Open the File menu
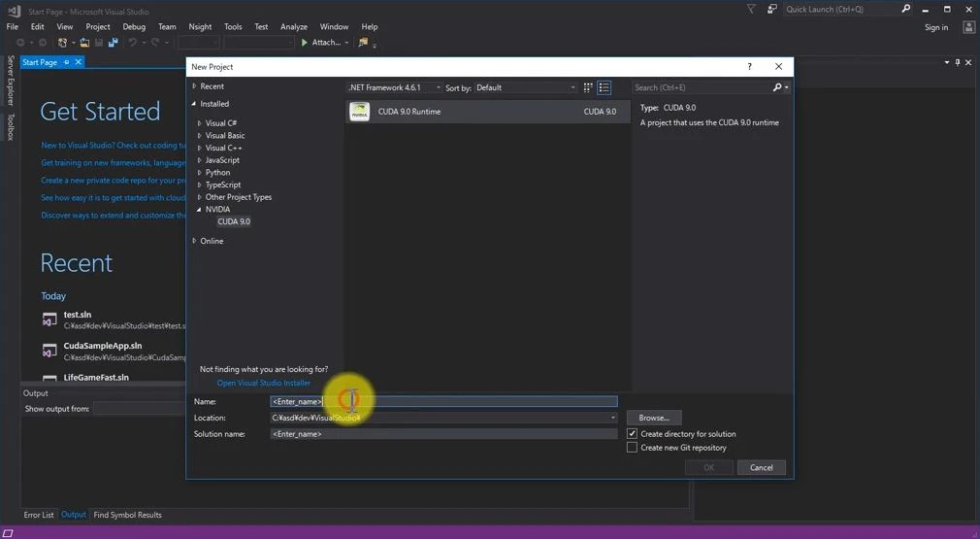The width and height of the screenshot is (980, 539). (x=12, y=26)
